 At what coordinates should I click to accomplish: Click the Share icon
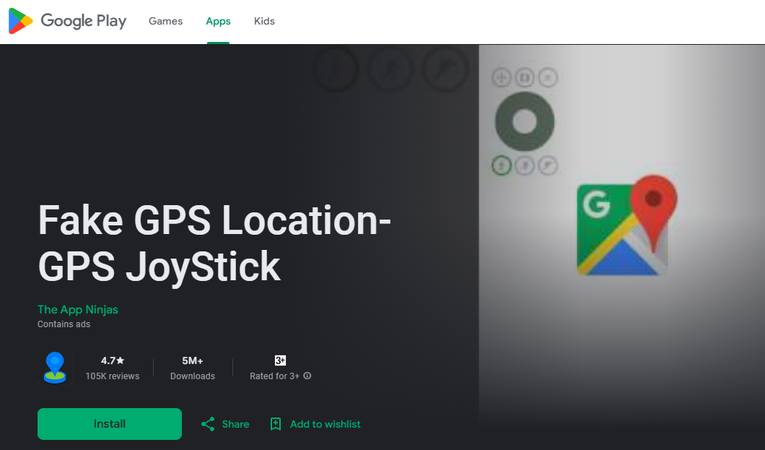pyautogui.click(x=208, y=424)
